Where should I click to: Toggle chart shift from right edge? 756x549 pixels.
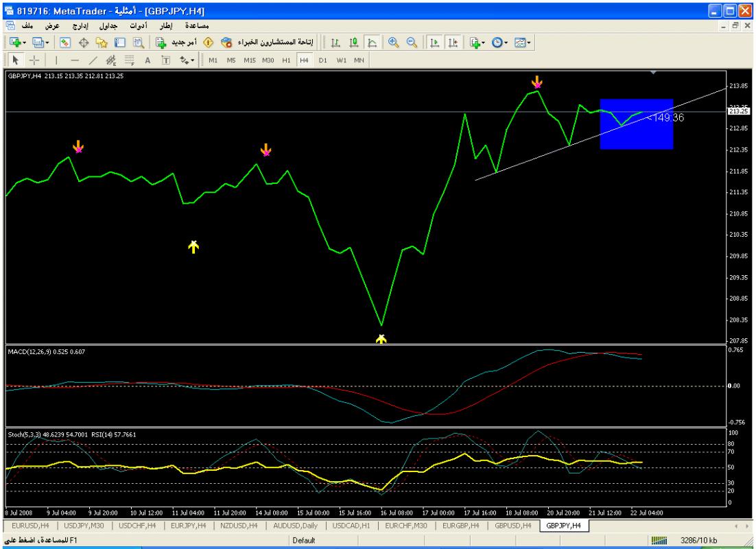[x=449, y=43]
